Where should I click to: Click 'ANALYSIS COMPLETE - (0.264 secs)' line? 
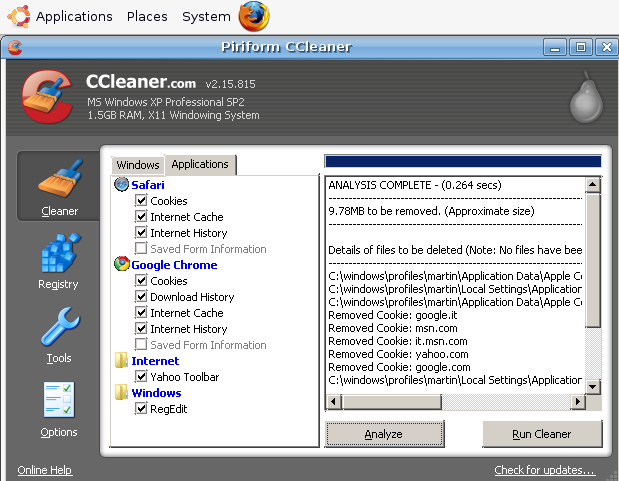tap(415, 185)
